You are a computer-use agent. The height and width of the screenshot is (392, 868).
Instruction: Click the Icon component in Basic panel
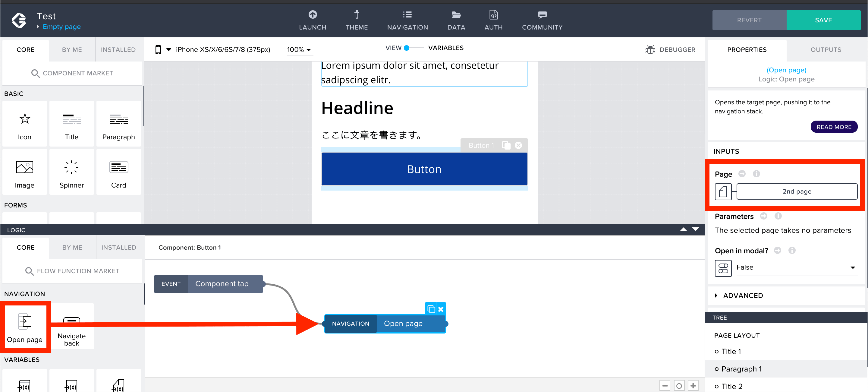click(x=24, y=124)
